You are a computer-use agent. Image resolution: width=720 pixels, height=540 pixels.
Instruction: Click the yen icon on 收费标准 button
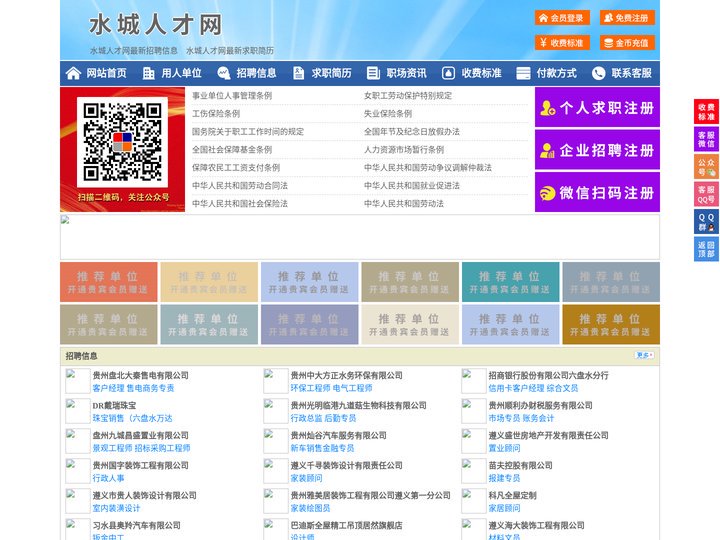(x=544, y=43)
